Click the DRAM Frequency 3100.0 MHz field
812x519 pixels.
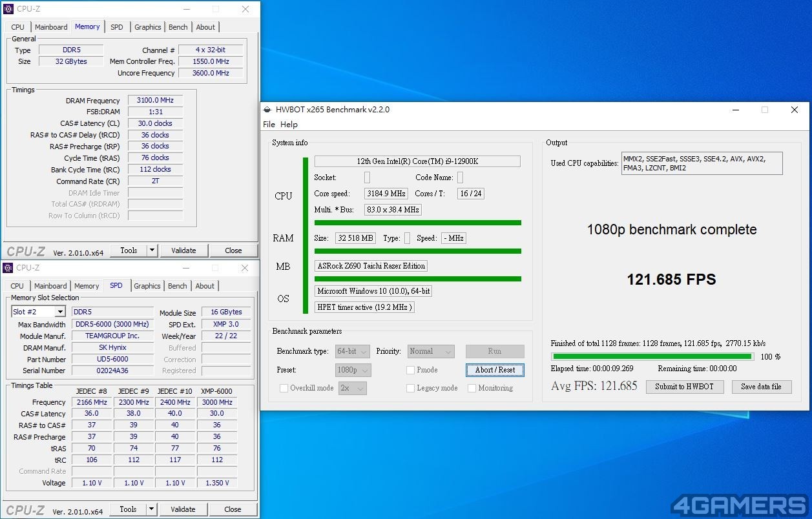pos(155,101)
